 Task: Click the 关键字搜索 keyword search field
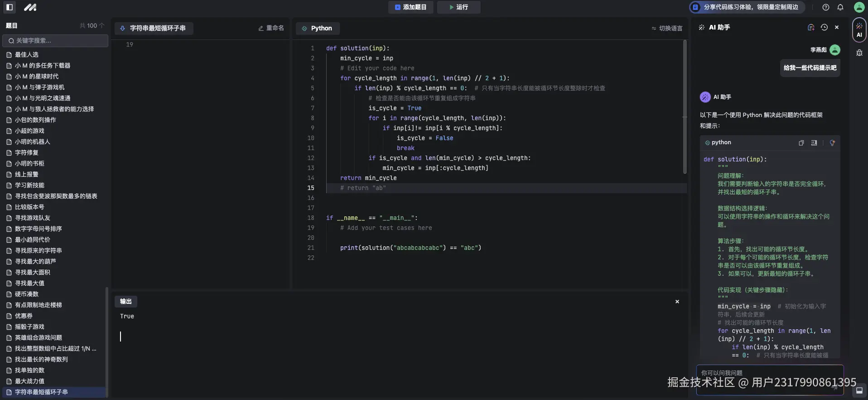coord(55,41)
